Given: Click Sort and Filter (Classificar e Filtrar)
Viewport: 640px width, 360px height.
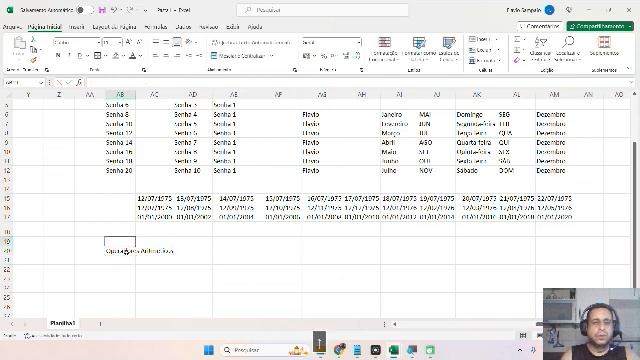Looking at the screenshot, I should [x=540, y=49].
